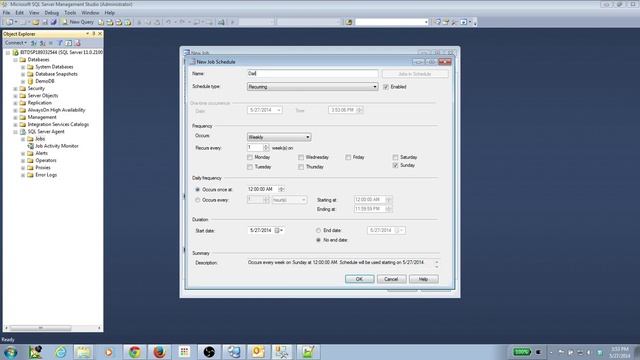
Task: Select the End date radio button
Action: [x=318, y=231]
